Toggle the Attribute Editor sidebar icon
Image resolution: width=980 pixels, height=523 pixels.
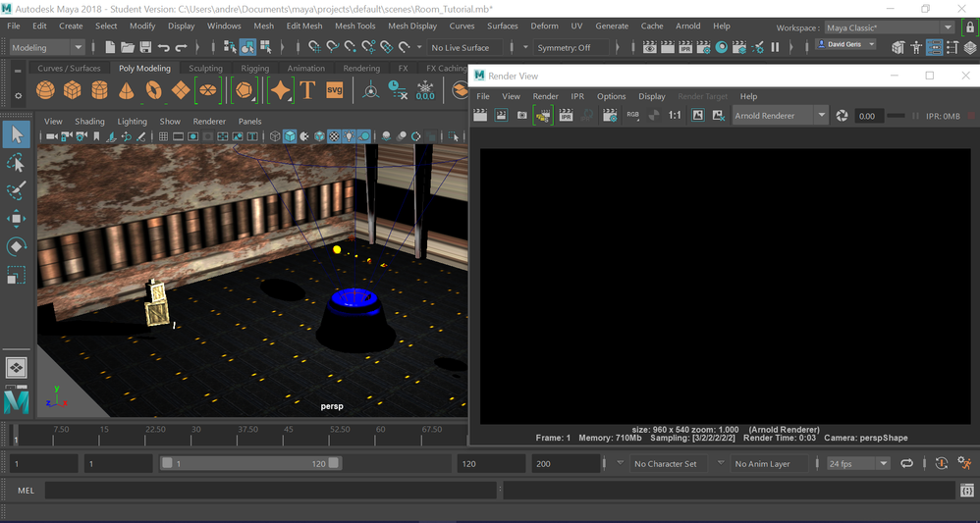934,47
